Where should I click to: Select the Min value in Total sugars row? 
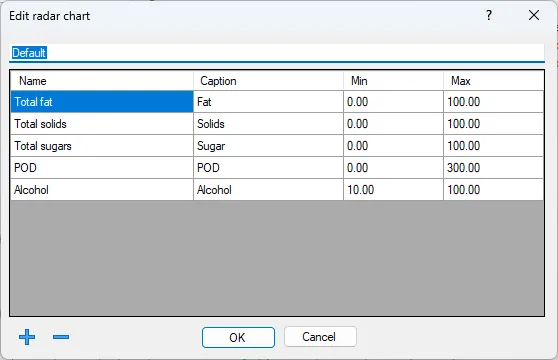point(394,146)
